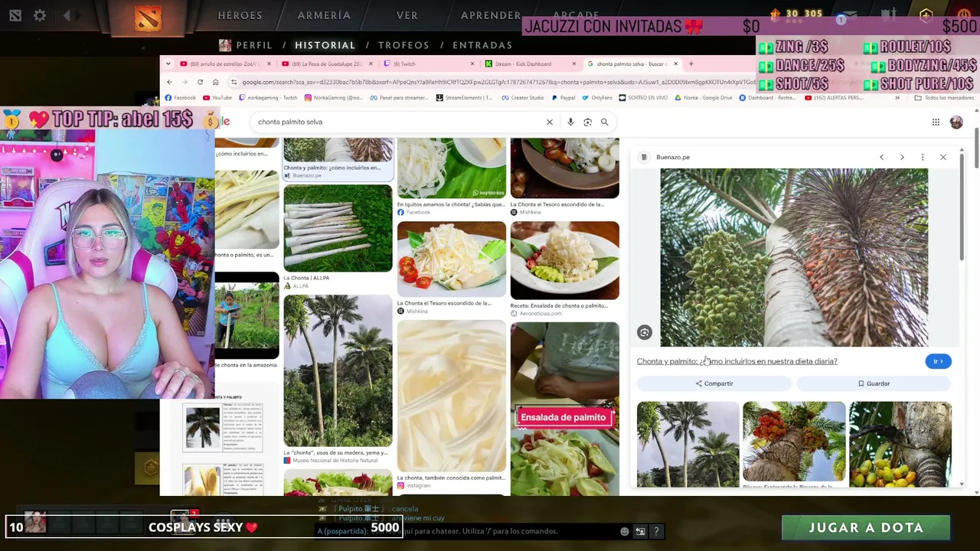The image size is (980, 551).
Task: Select the ENTRADAS tab
Action: point(482,45)
